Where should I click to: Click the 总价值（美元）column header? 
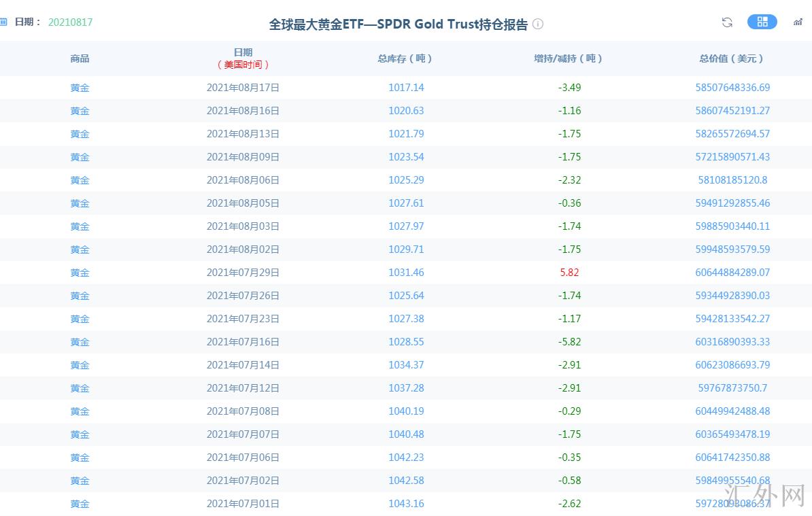pos(732,58)
